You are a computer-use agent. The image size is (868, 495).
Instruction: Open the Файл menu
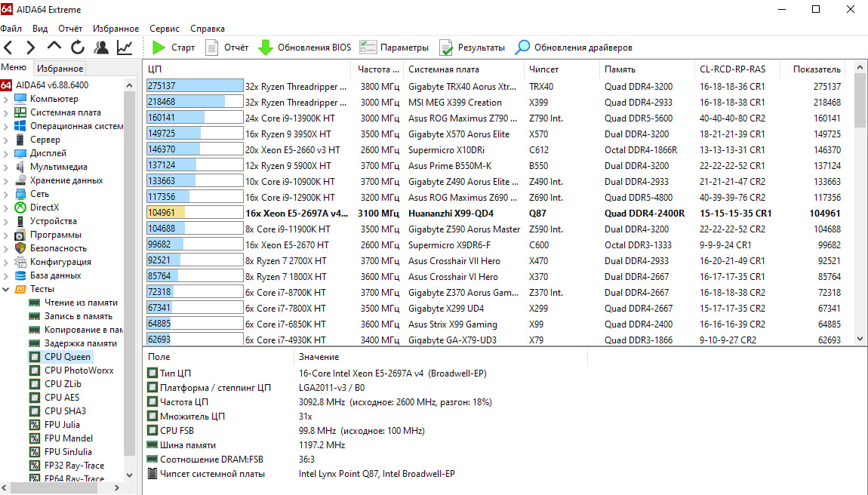[x=11, y=29]
